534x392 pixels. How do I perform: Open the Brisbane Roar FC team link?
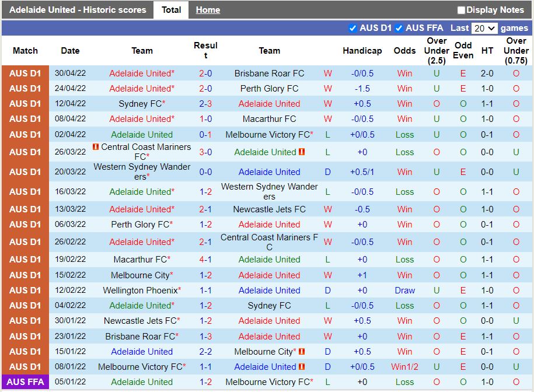point(269,73)
